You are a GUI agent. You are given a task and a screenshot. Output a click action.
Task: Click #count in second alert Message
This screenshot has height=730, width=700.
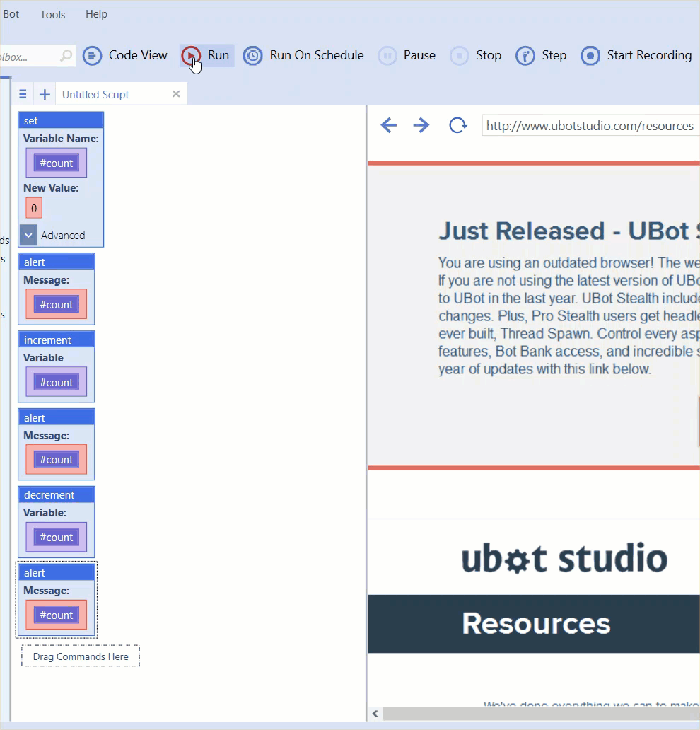pos(57,460)
